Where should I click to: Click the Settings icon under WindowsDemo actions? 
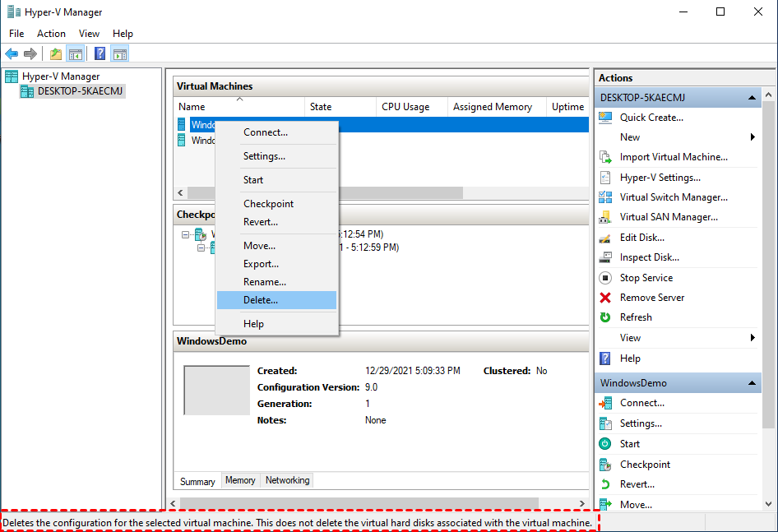[605, 423]
